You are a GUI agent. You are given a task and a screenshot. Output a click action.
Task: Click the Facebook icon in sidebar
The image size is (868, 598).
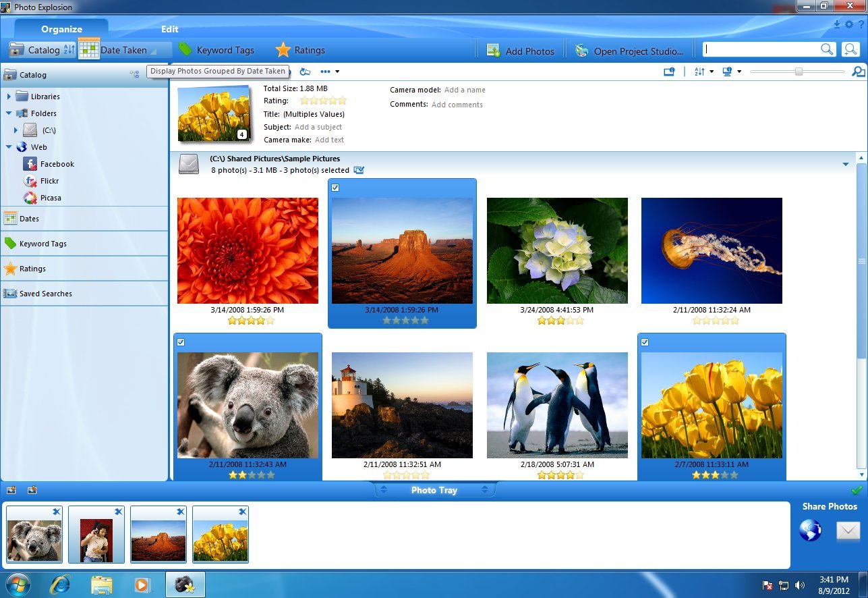[x=30, y=164]
